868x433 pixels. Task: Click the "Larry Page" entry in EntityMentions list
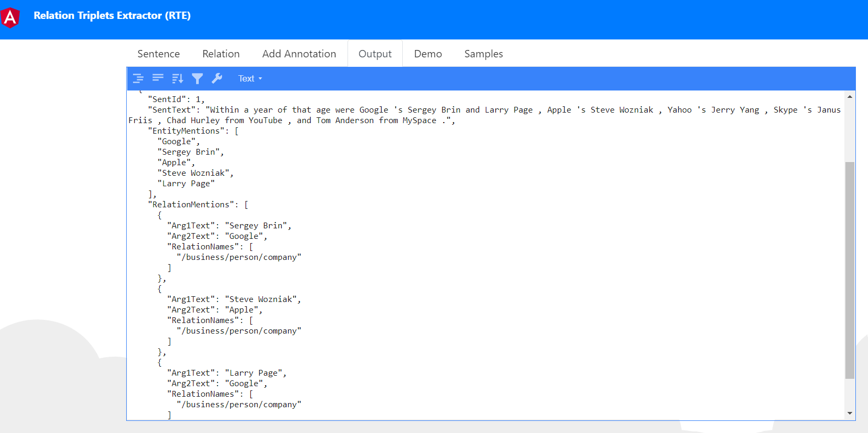pyautogui.click(x=186, y=184)
